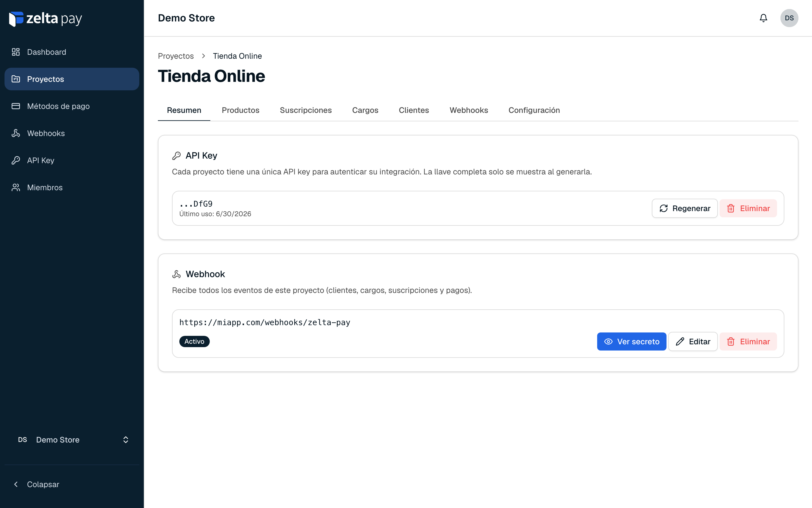Open notifications bell
The width and height of the screenshot is (812, 508).
[x=763, y=18]
